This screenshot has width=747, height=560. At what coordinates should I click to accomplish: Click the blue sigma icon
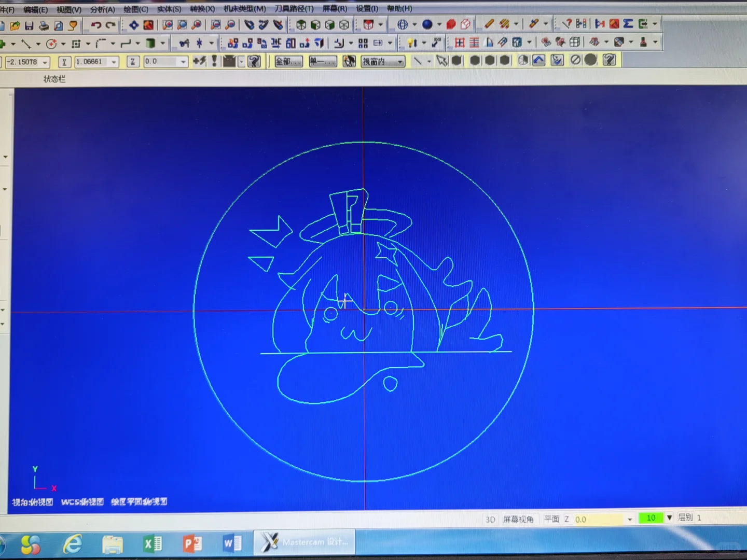(x=628, y=23)
